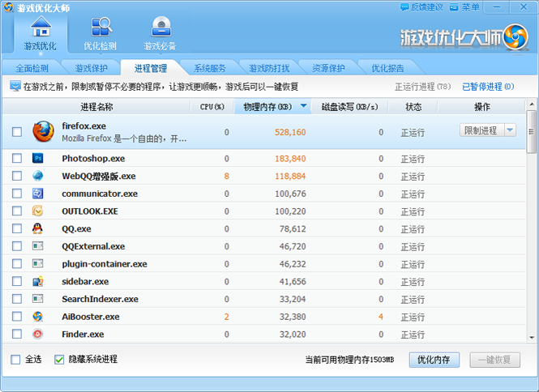This screenshot has height=392, width=539.
Task: Click the Firefox icon in process list
Action: pos(42,132)
